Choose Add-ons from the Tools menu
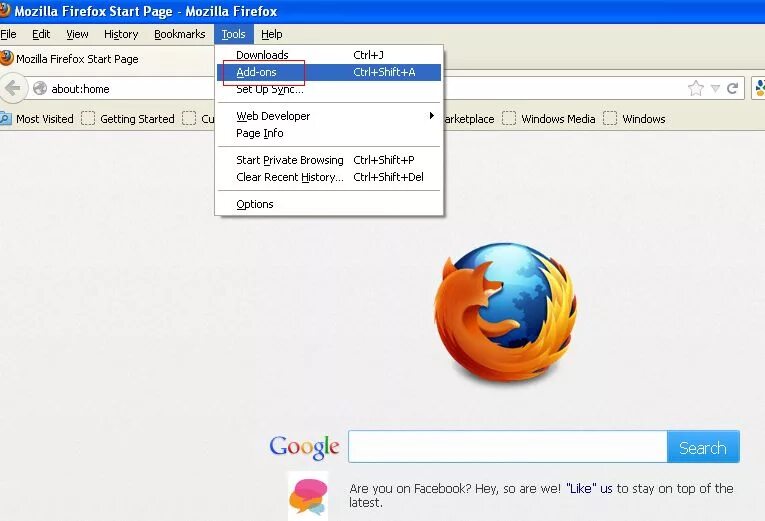765x521 pixels. 329,72
